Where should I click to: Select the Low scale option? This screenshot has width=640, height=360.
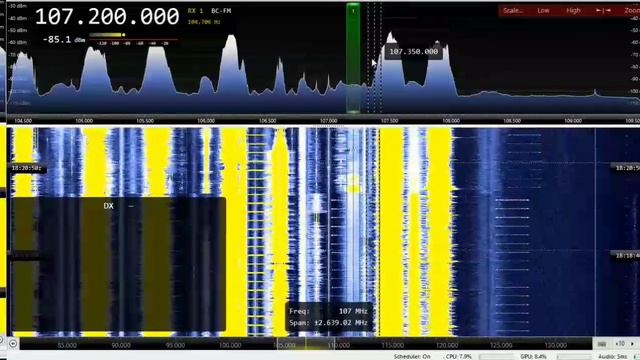543,11
